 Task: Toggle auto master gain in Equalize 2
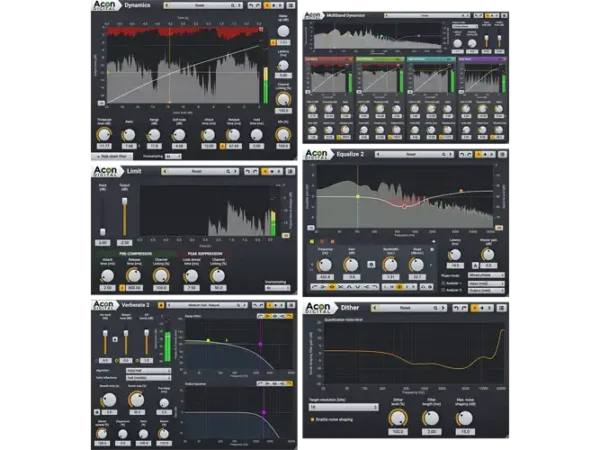click(x=475, y=265)
